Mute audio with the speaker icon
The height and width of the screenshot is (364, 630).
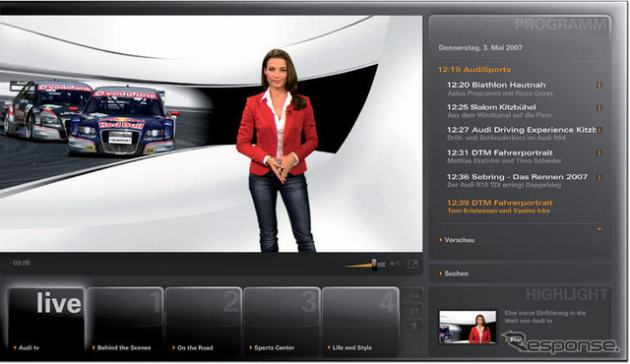tap(395, 264)
